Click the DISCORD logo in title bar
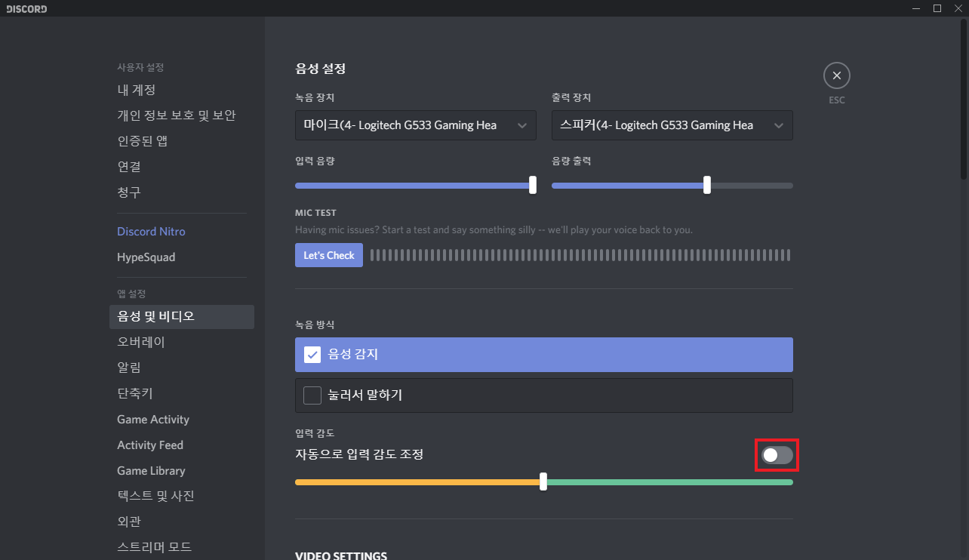The image size is (969, 560). click(26, 9)
